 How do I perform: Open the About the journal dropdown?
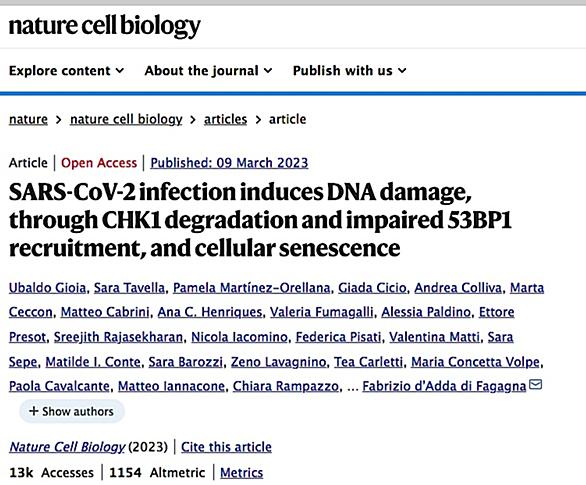(209, 70)
